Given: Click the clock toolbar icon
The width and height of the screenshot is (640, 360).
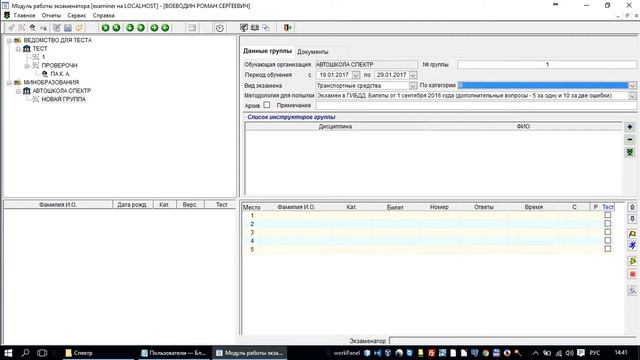Looking at the screenshot, I should 220,28.
